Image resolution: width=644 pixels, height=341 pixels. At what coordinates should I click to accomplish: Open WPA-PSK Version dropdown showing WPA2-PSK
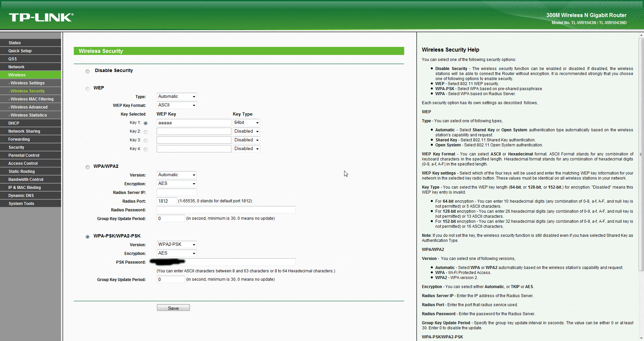(176, 245)
